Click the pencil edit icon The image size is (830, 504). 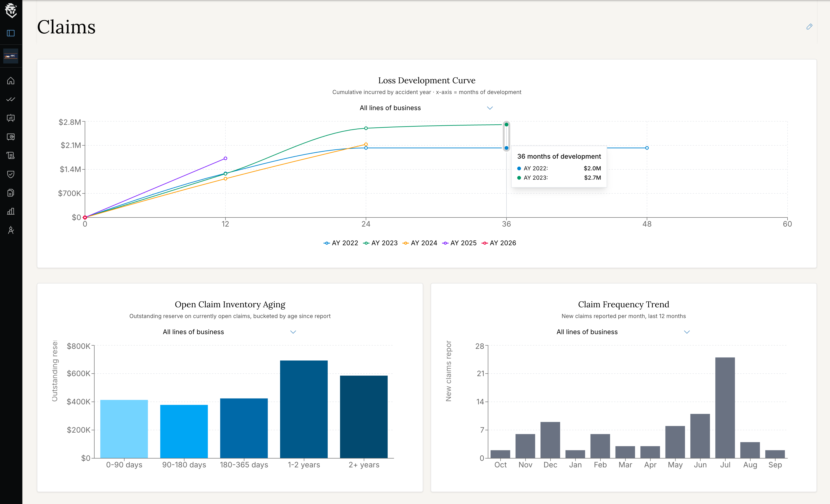click(809, 27)
